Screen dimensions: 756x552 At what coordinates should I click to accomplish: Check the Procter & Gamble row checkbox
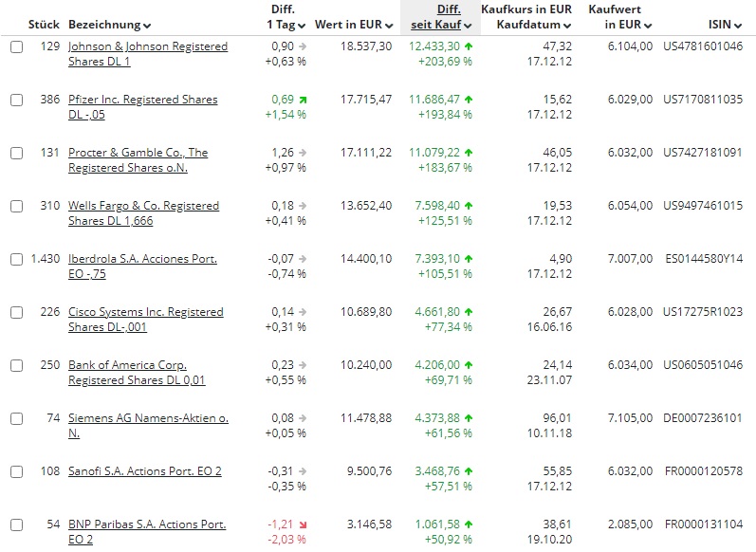[x=17, y=153]
